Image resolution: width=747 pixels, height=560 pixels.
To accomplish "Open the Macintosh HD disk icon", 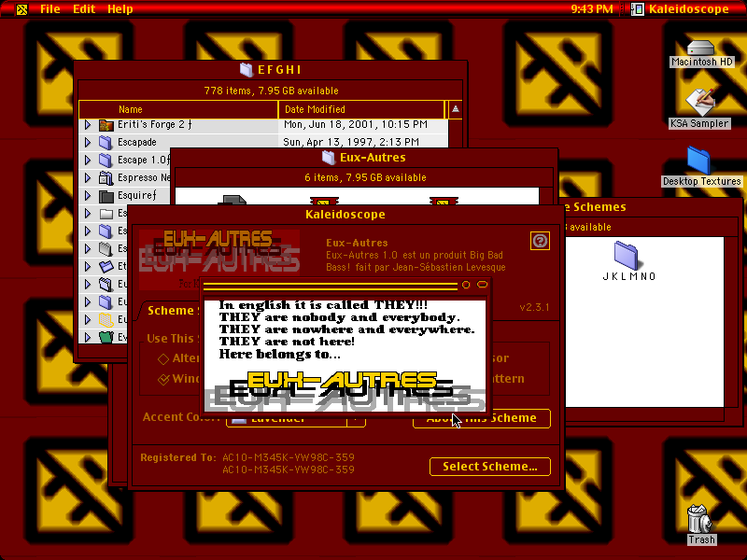I will [x=700, y=49].
